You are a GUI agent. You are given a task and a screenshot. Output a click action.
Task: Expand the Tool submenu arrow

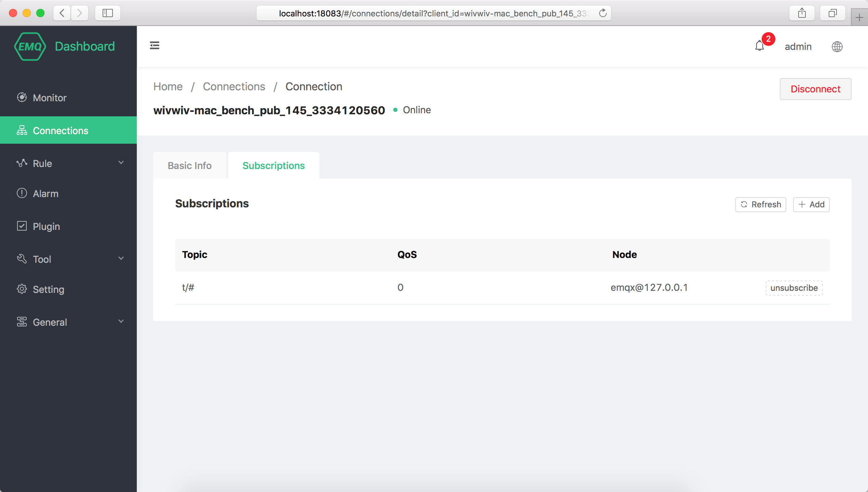pyautogui.click(x=121, y=259)
